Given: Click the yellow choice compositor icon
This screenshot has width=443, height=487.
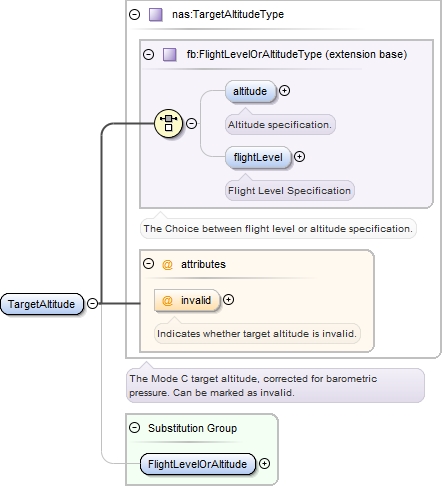Looking at the screenshot, I should pyautogui.click(x=168, y=124).
